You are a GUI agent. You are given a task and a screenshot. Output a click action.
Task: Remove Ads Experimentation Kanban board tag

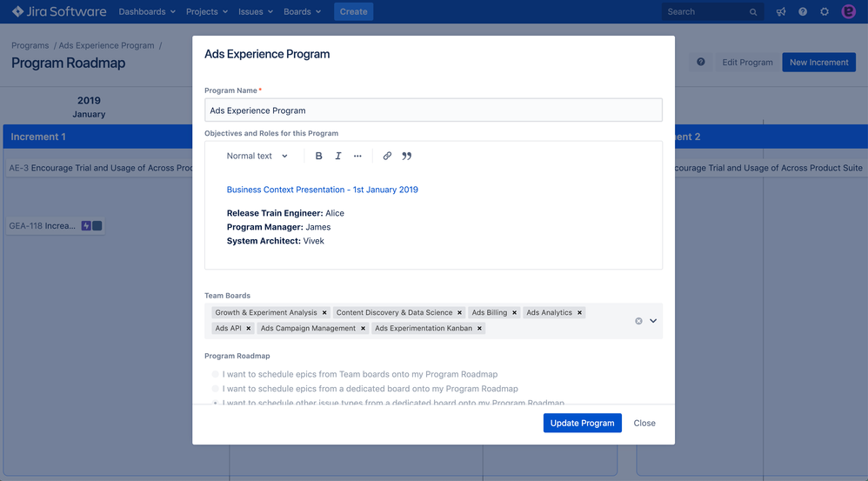coord(479,328)
